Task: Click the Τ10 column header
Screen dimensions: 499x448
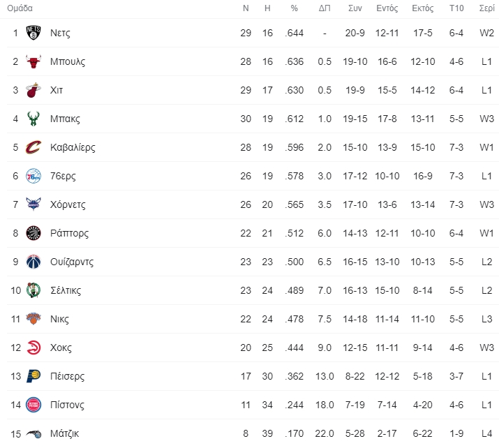Action: (x=456, y=8)
